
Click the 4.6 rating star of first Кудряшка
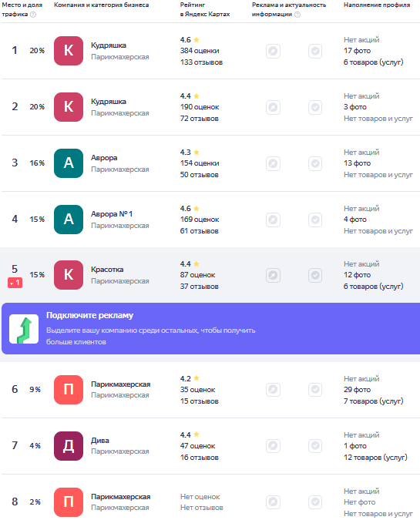click(197, 40)
